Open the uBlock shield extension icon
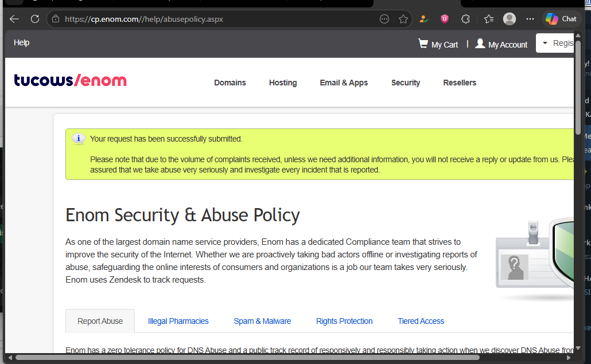 click(444, 19)
